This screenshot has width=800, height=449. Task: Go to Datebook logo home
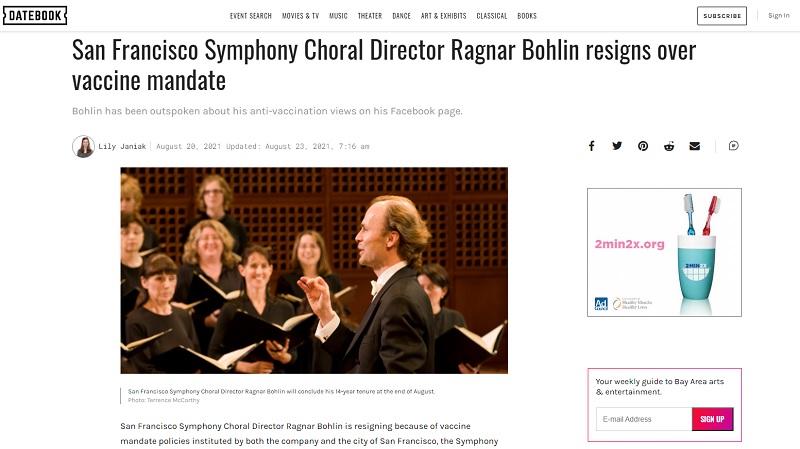35,16
